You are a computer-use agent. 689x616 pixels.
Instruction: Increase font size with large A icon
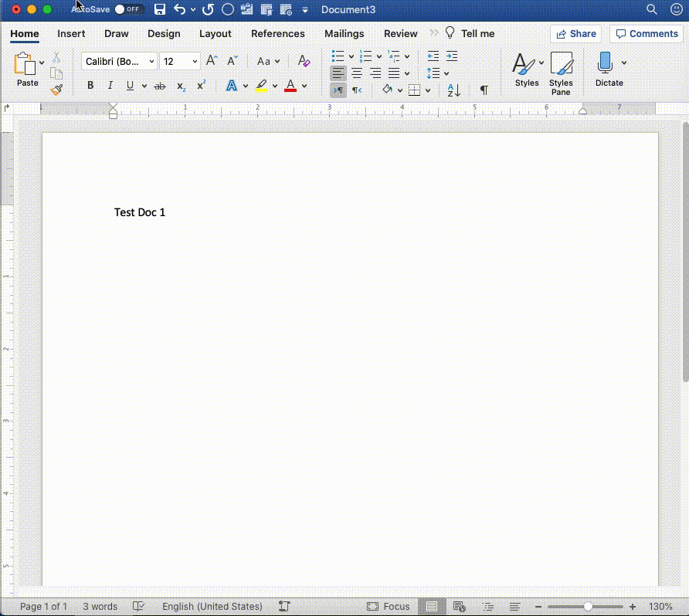212,61
